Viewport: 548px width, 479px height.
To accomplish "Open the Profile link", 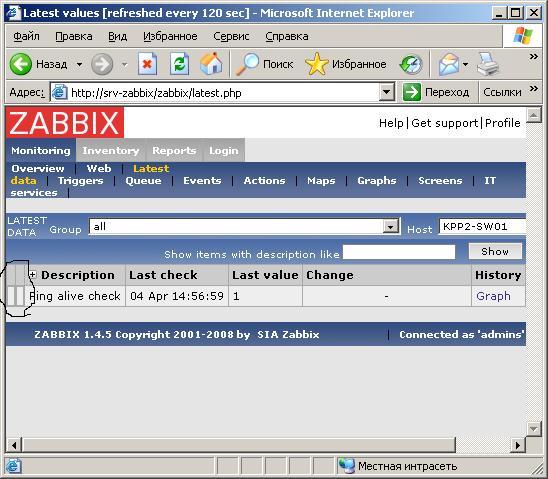I will pyautogui.click(x=503, y=123).
